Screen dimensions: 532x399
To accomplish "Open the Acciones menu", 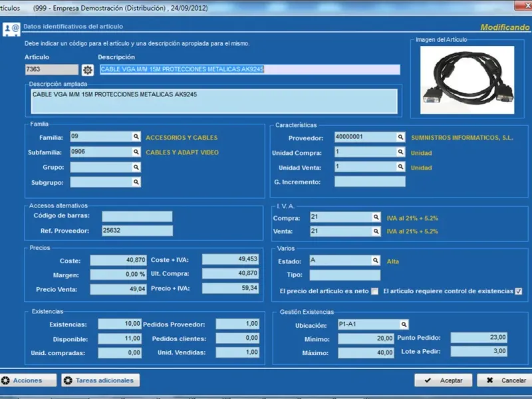I will coord(22,380).
